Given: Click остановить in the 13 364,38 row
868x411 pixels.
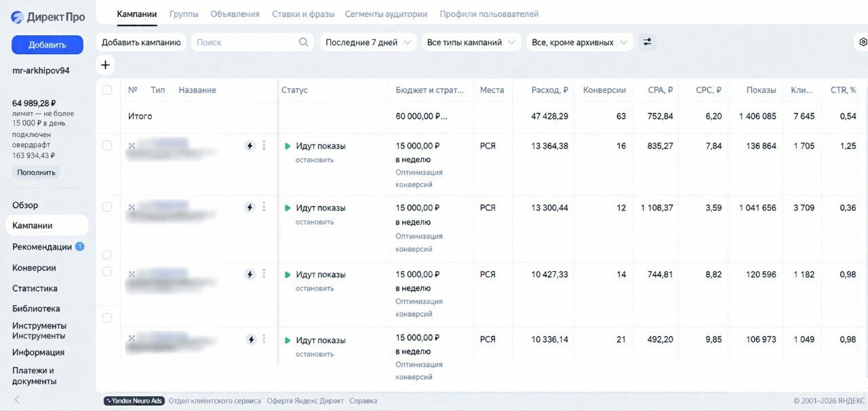Looking at the screenshot, I should click(x=315, y=160).
